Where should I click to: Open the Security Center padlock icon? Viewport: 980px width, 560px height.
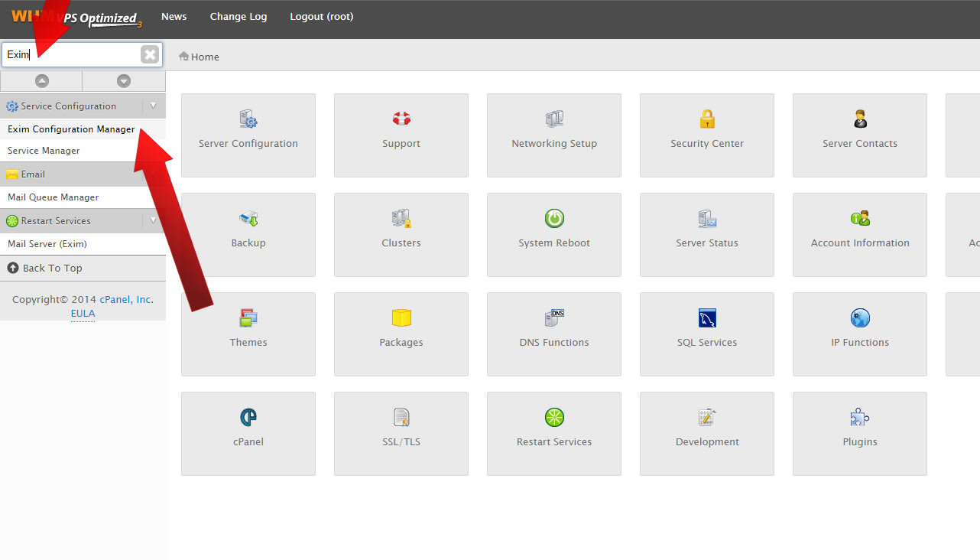pyautogui.click(x=707, y=119)
